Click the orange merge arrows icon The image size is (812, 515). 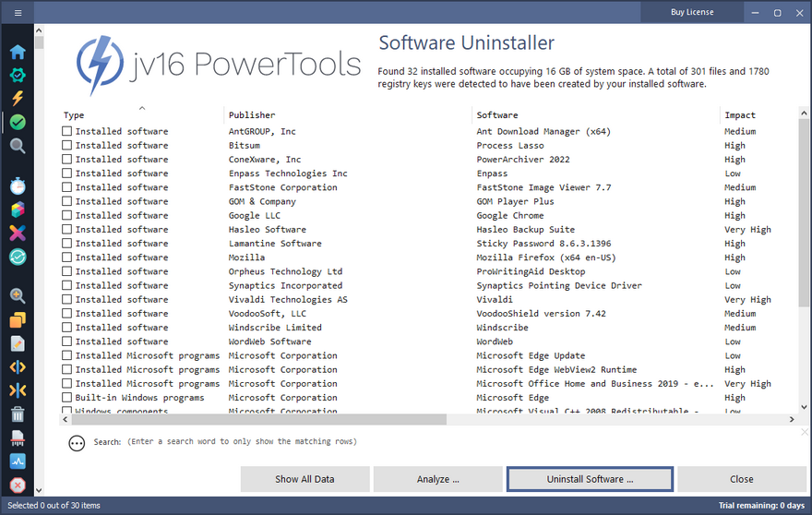18,390
